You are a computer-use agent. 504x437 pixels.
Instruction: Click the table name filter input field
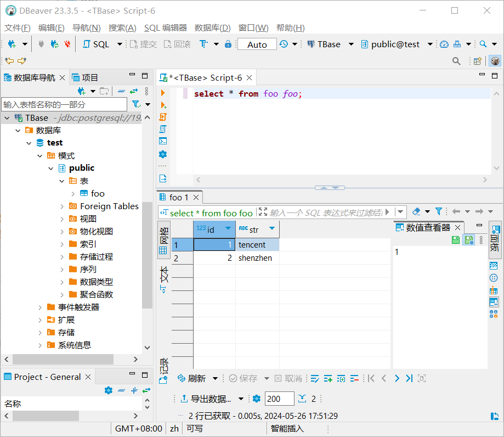pyautogui.click(x=64, y=105)
